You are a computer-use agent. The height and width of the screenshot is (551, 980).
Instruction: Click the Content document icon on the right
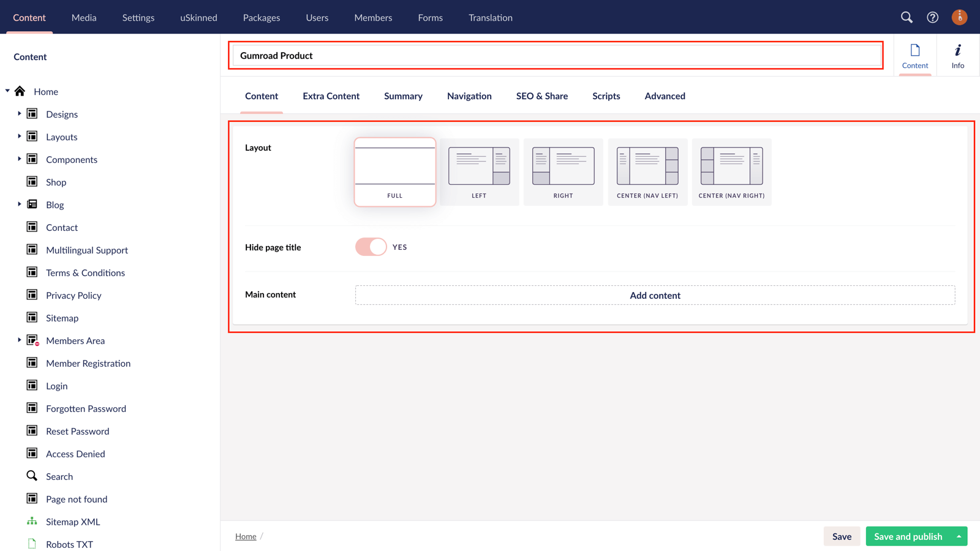915,56
